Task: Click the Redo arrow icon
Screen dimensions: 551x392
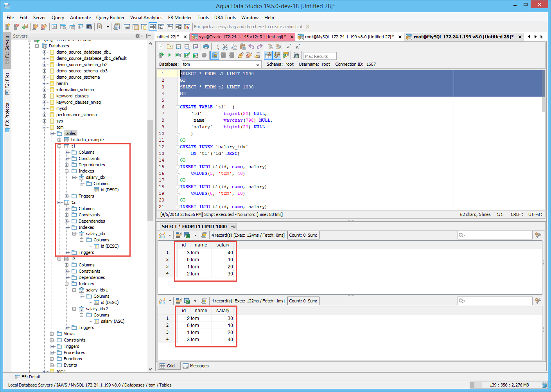Action: pos(260,47)
